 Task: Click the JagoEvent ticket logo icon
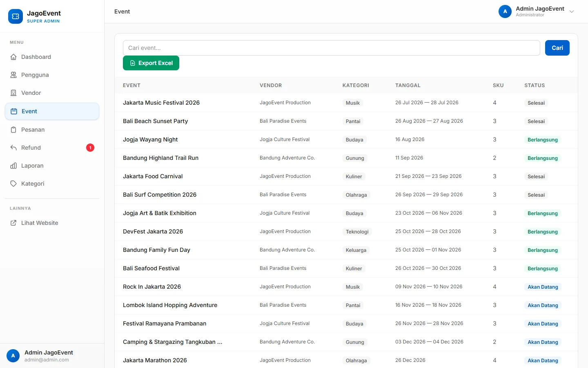coord(16,16)
